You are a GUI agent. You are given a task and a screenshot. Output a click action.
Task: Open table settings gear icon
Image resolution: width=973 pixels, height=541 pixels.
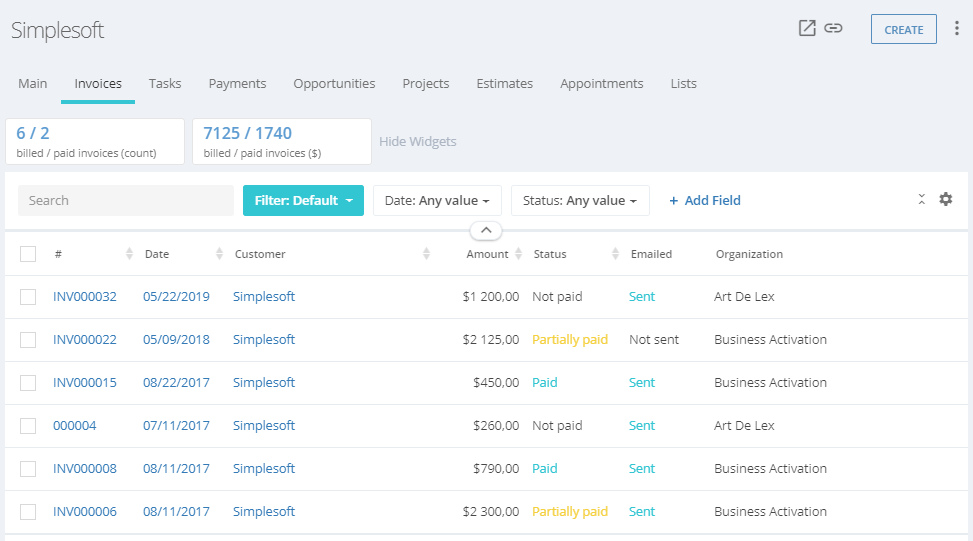pyautogui.click(x=946, y=199)
